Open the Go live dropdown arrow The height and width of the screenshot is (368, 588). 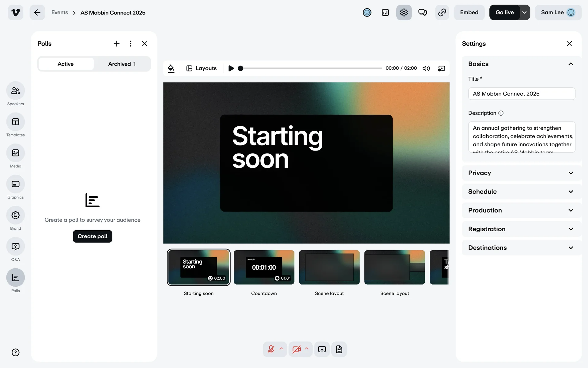point(525,13)
